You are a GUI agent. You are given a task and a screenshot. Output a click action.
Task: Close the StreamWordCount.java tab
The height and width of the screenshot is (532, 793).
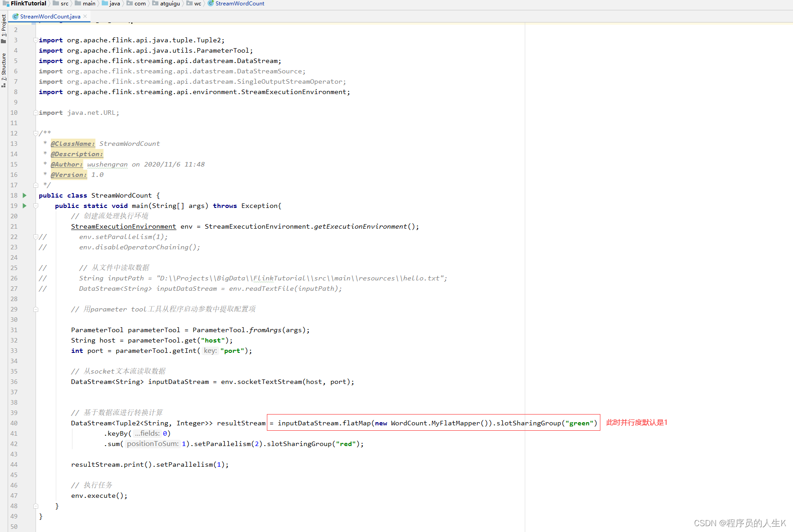85,16
